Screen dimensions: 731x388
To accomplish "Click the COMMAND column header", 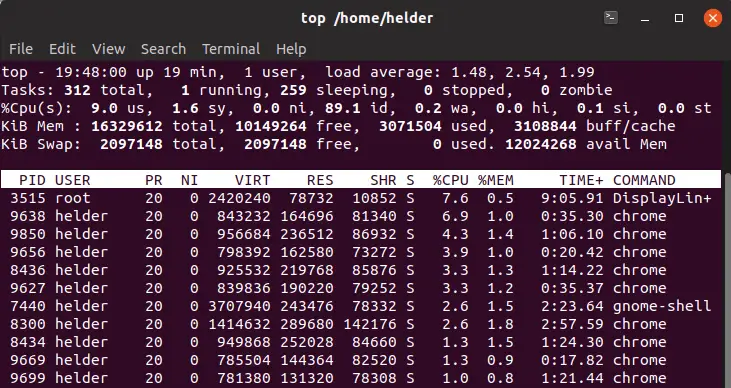I will click(x=644, y=180).
